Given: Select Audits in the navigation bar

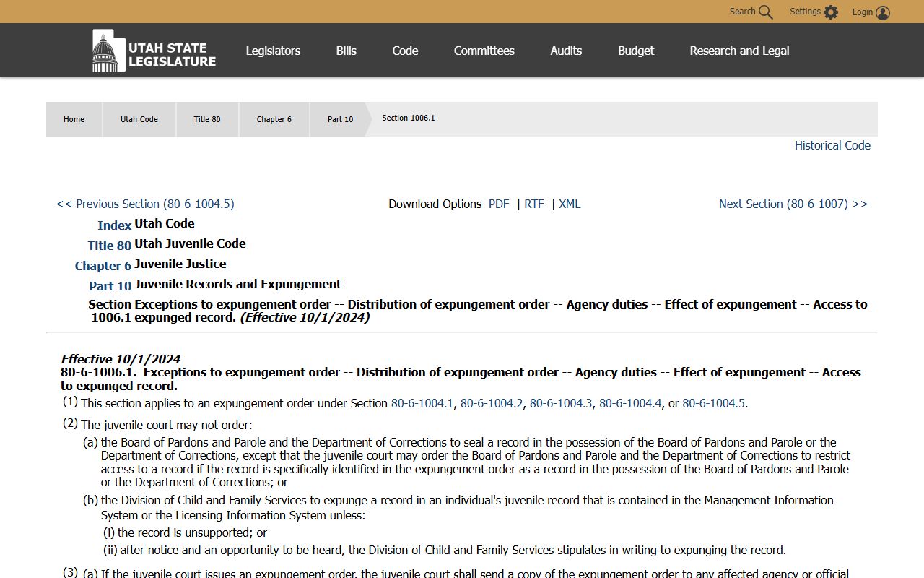Looking at the screenshot, I should tap(566, 51).
